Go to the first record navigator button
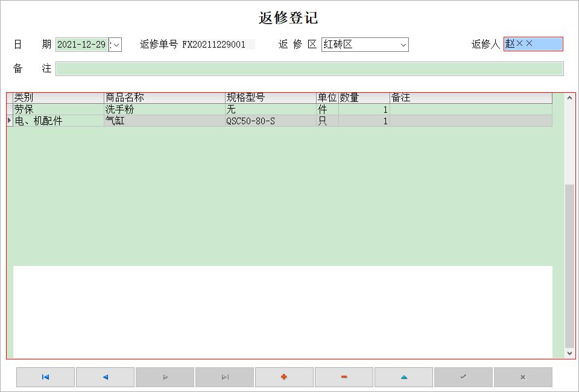This screenshot has height=392, width=579. [45, 377]
